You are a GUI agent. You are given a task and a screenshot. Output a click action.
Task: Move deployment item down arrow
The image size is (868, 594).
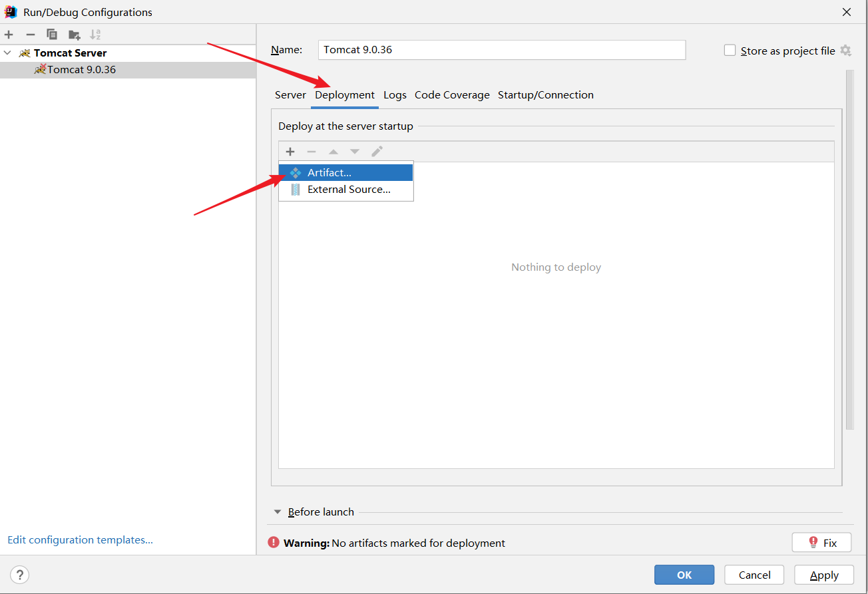[x=355, y=152]
